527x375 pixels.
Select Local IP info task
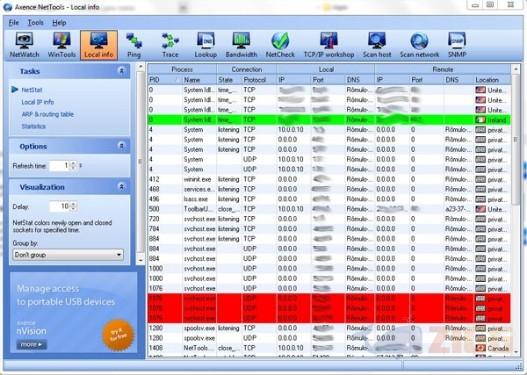click(38, 102)
